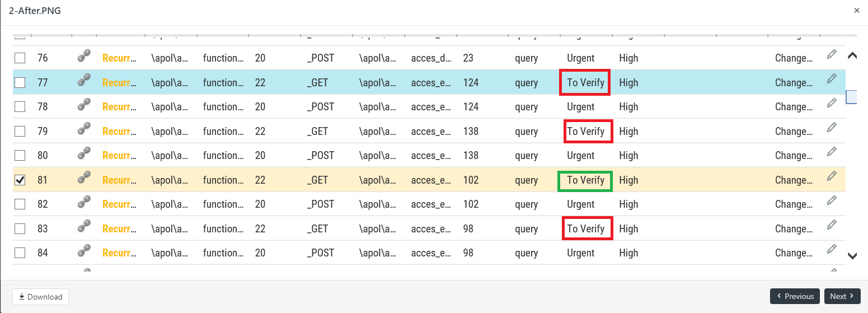Click acces_d... cell in row 76

pyautogui.click(x=431, y=58)
